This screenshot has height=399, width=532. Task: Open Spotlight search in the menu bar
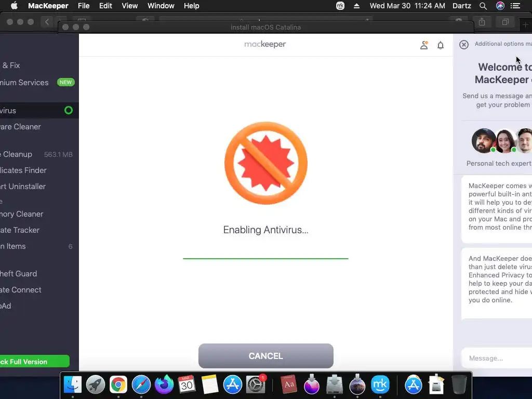pos(483,6)
